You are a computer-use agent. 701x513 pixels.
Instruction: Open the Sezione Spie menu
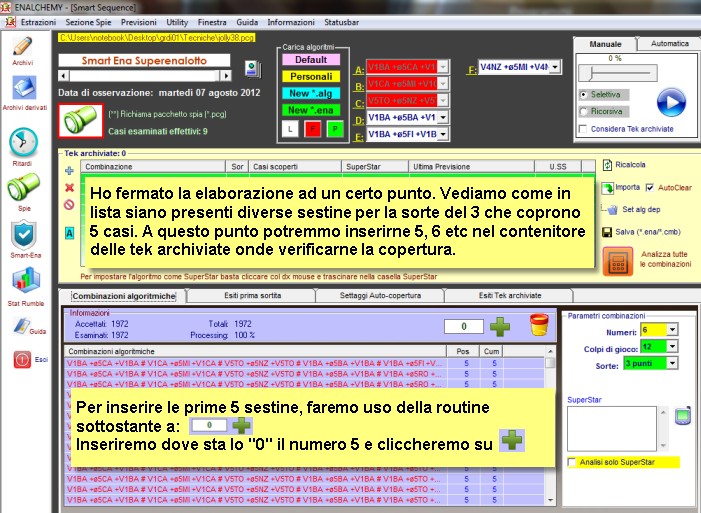tap(88, 22)
